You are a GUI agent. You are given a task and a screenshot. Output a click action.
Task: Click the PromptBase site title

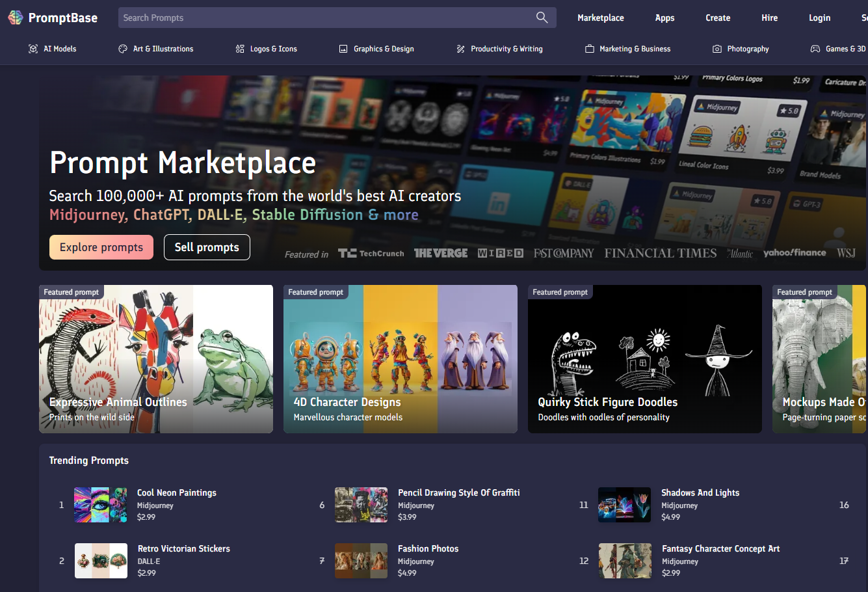63,18
